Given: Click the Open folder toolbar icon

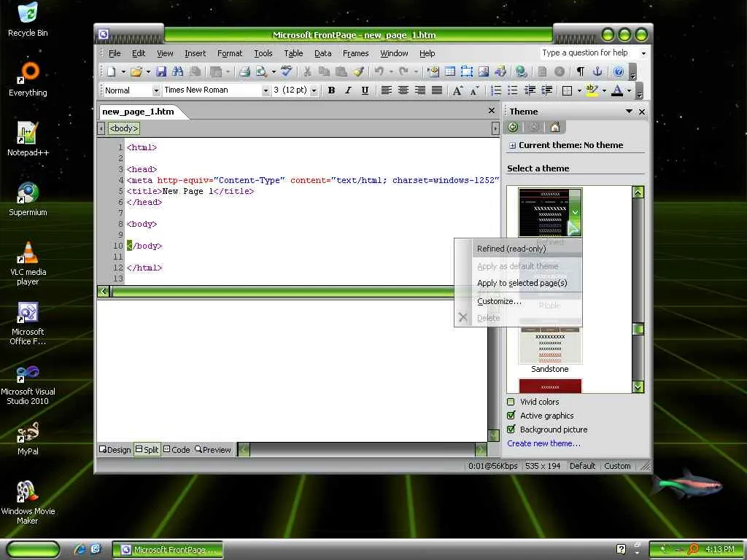Looking at the screenshot, I should (136, 71).
